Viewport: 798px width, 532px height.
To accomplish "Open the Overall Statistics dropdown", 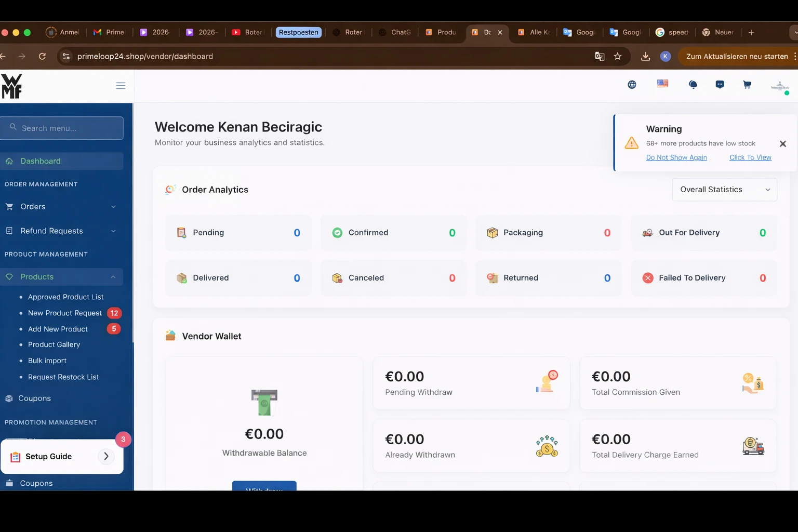I will click(724, 190).
